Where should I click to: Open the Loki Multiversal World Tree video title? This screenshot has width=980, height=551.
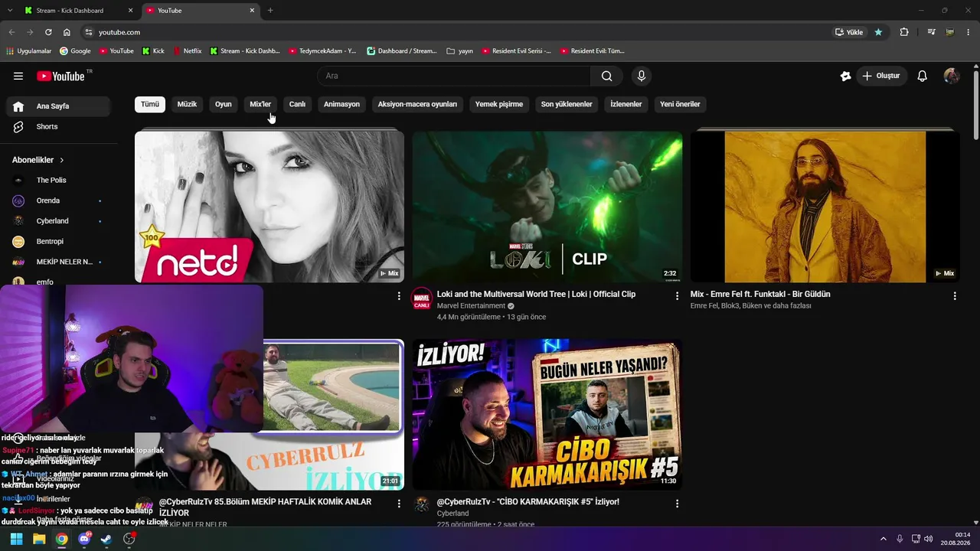536,294
